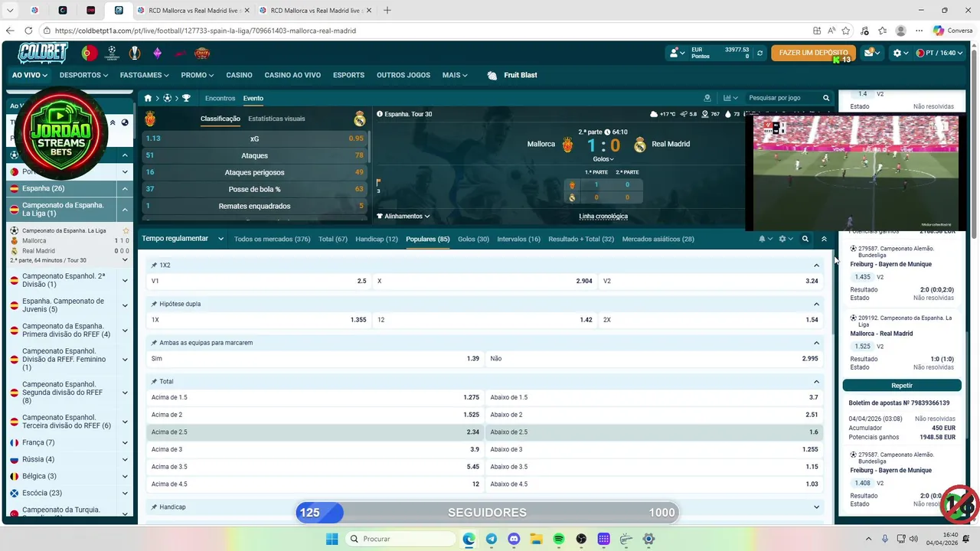Click the live match video stream
The image size is (980, 551).
click(855, 173)
